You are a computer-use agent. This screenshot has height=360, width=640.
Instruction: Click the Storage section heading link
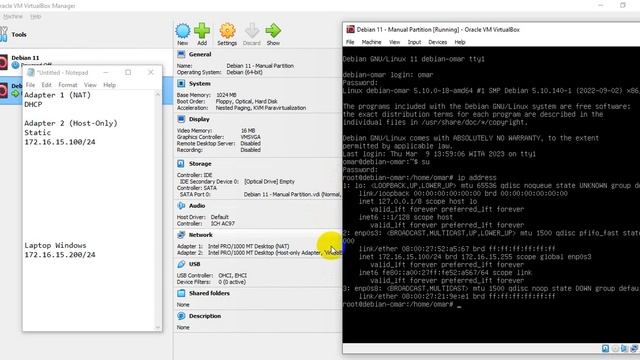click(200, 164)
